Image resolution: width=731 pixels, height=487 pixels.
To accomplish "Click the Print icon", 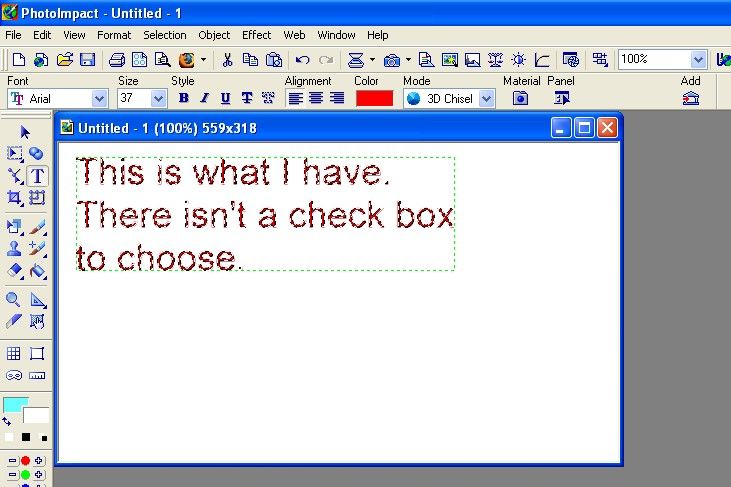I will [117, 60].
